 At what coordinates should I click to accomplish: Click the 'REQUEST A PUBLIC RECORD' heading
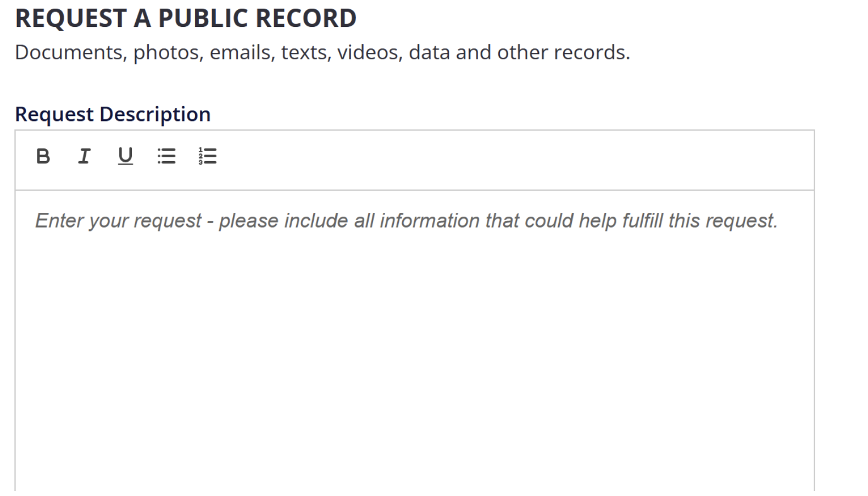(x=186, y=18)
